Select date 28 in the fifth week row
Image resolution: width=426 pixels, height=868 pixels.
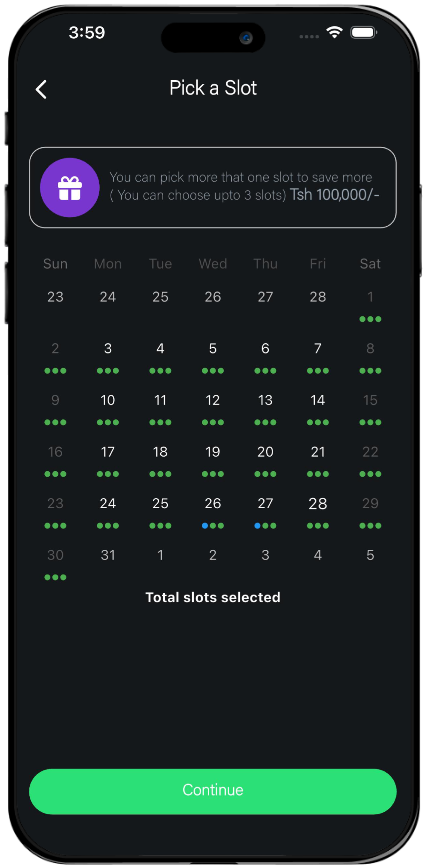[x=318, y=503]
